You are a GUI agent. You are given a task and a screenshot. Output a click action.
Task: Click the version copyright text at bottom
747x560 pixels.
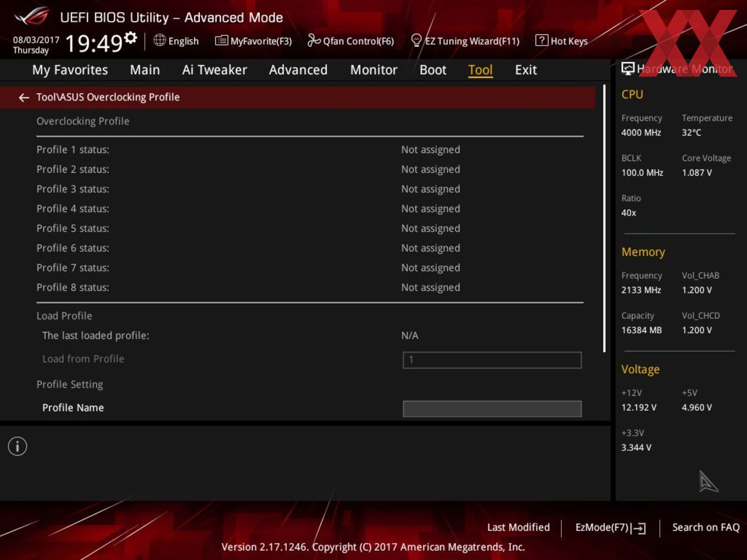(373, 547)
